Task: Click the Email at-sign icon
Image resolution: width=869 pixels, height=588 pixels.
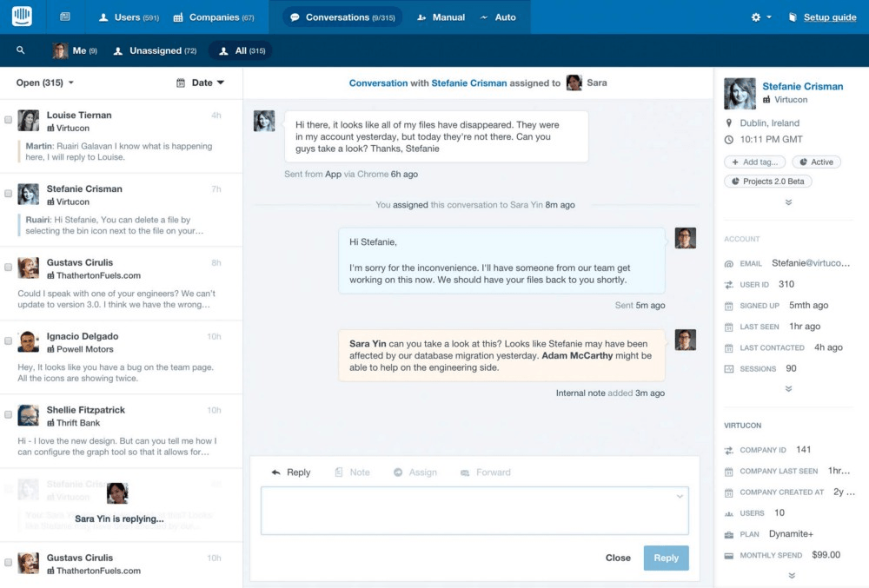Action: [x=729, y=263]
